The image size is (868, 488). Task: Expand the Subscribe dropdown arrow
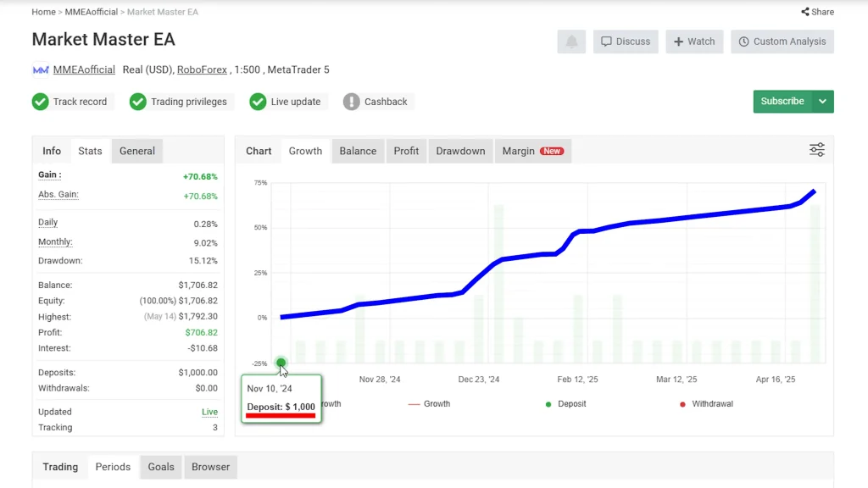pyautogui.click(x=822, y=102)
